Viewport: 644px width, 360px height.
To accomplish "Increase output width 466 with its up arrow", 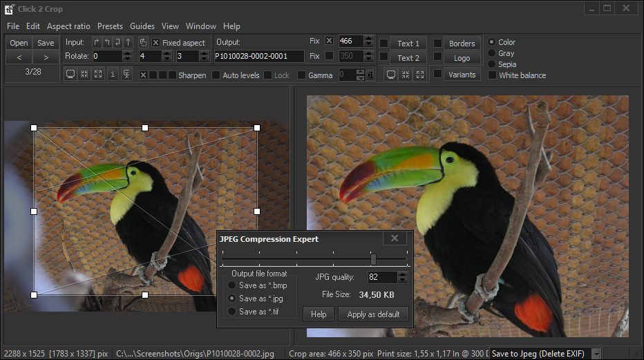I will [x=369, y=38].
